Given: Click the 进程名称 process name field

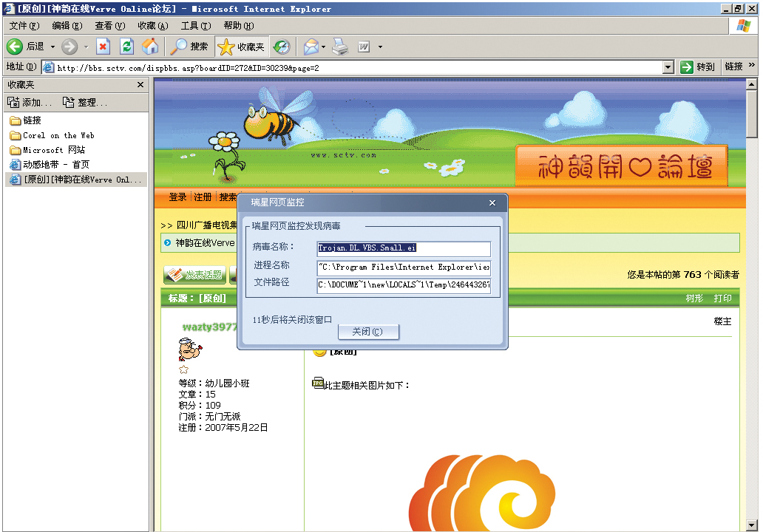Looking at the screenshot, I should point(404,267).
